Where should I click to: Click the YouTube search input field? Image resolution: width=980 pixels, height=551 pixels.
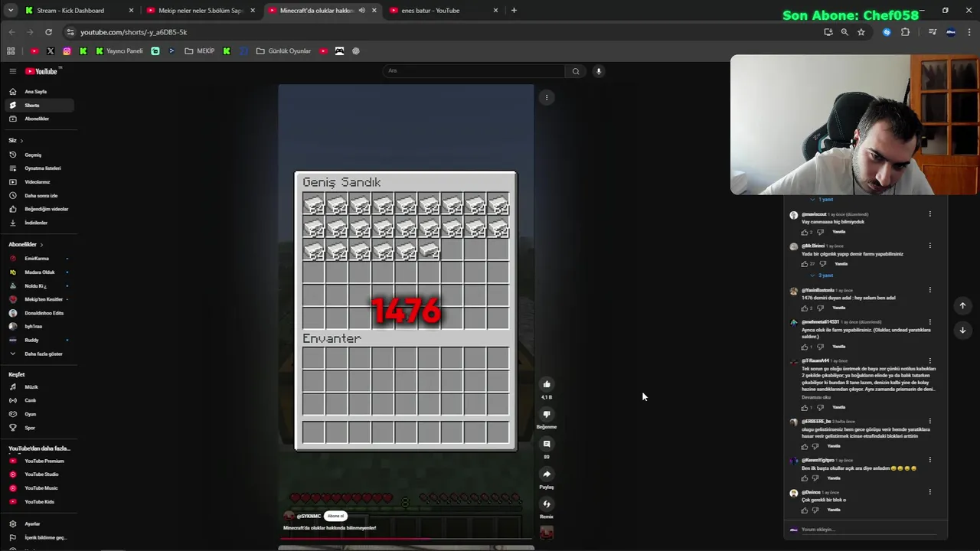tap(473, 71)
